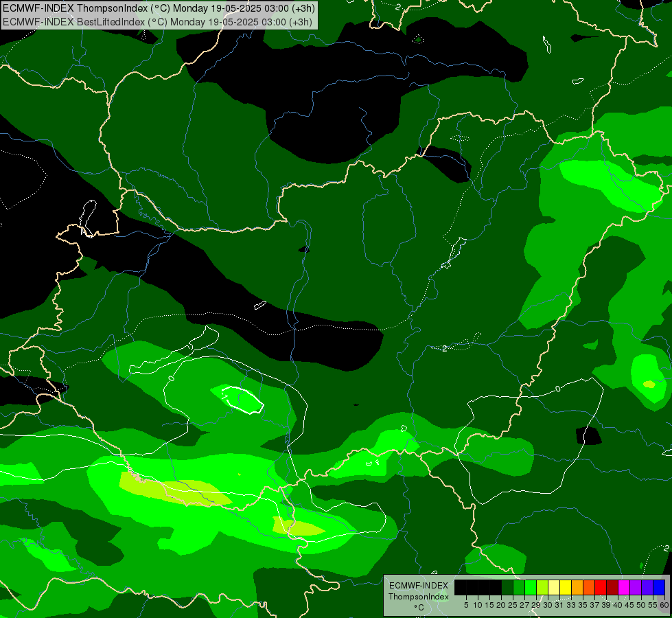This screenshot has height=618, width=672.
Task: Click the legend tick value 40
Action: coord(618,605)
